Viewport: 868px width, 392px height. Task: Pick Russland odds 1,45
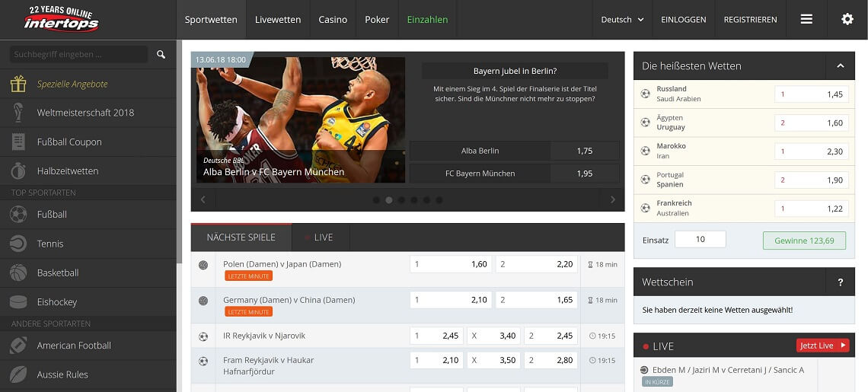click(812, 94)
